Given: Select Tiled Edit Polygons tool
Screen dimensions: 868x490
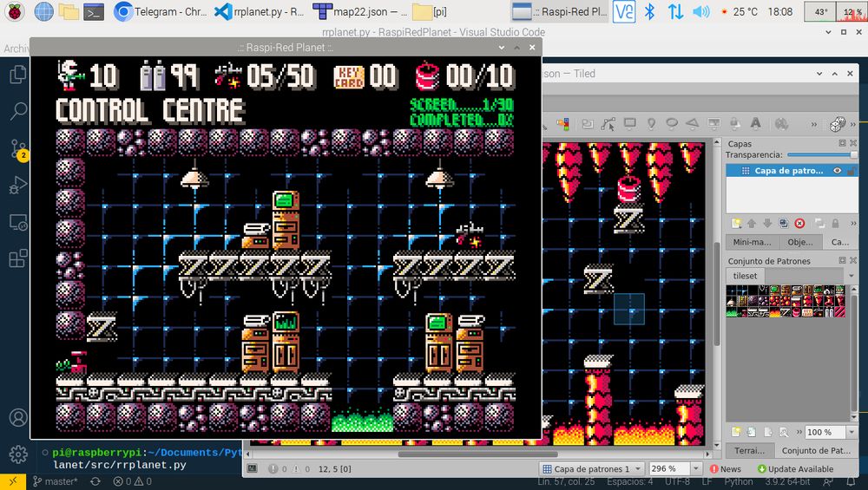Looking at the screenshot, I should (x=608, y=124).
